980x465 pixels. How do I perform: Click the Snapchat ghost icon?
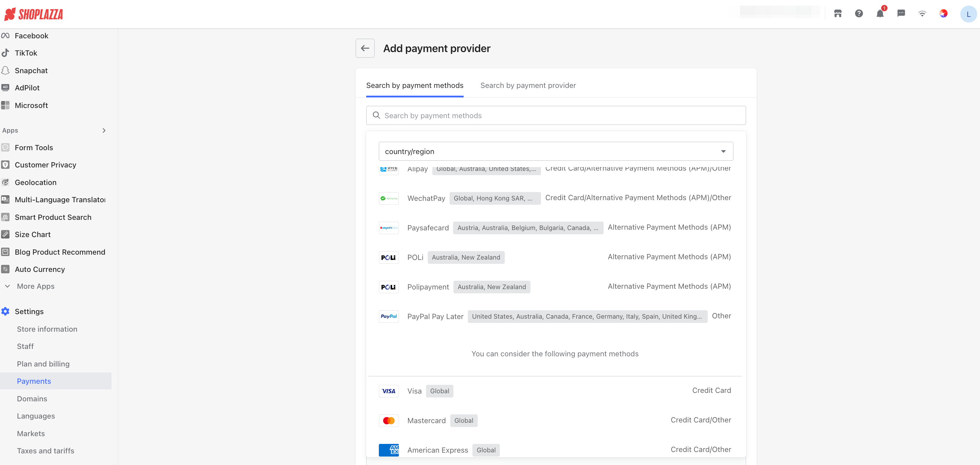(5, 70)
